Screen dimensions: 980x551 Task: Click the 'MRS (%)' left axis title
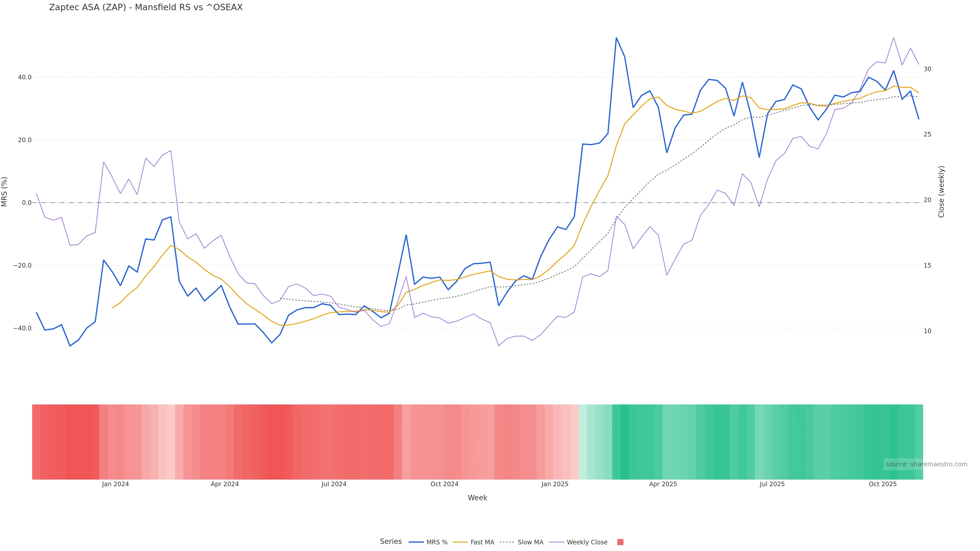point(5,192)
